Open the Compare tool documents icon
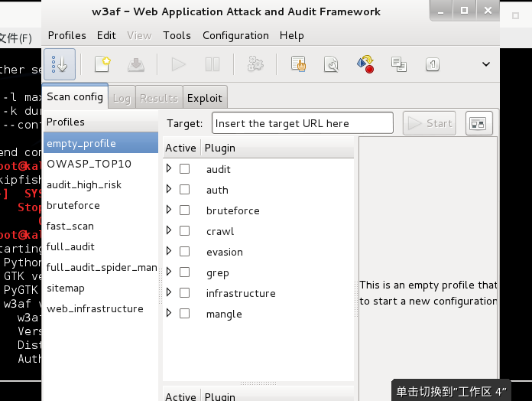 pyautogui.click(x=399, y=64)
